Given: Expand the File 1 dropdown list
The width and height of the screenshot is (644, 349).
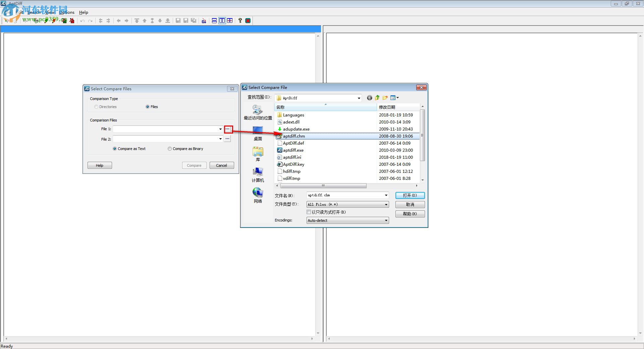Looking at the screenshot, I should click(220, 129).
